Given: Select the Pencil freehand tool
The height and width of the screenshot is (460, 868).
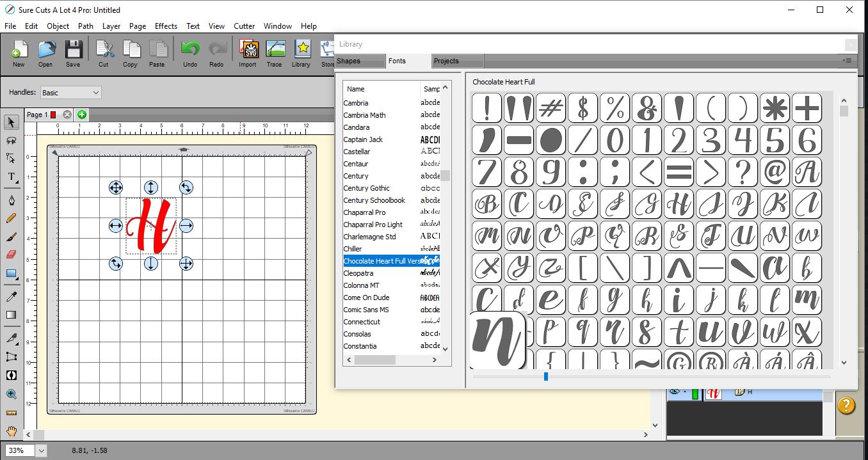Looking at the screenshot, I should [x=11, y=218].
